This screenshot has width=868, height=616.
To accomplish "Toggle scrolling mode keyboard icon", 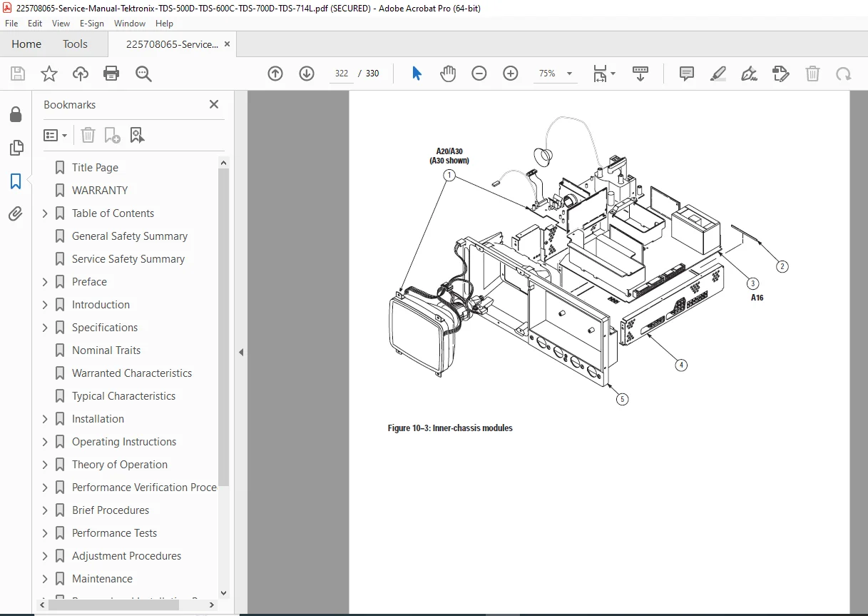I will coord(640,74).
